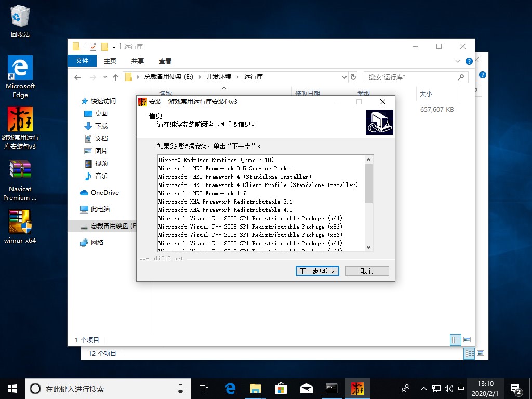
Task: Open the 文件 ribbon tab
Action: click(x=82, y=61)
